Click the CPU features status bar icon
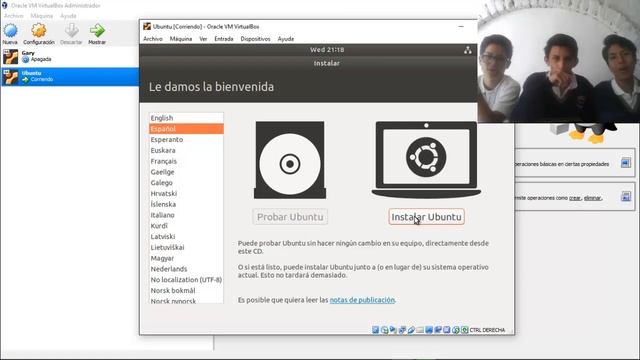This screenshot has height=360, width=640. click(x=447, y=330)
